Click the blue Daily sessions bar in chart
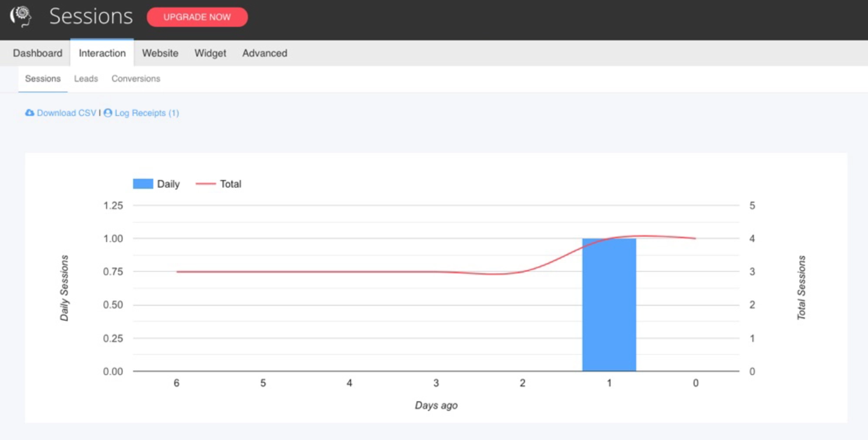The image size is (868, 440). coord(609,303)
